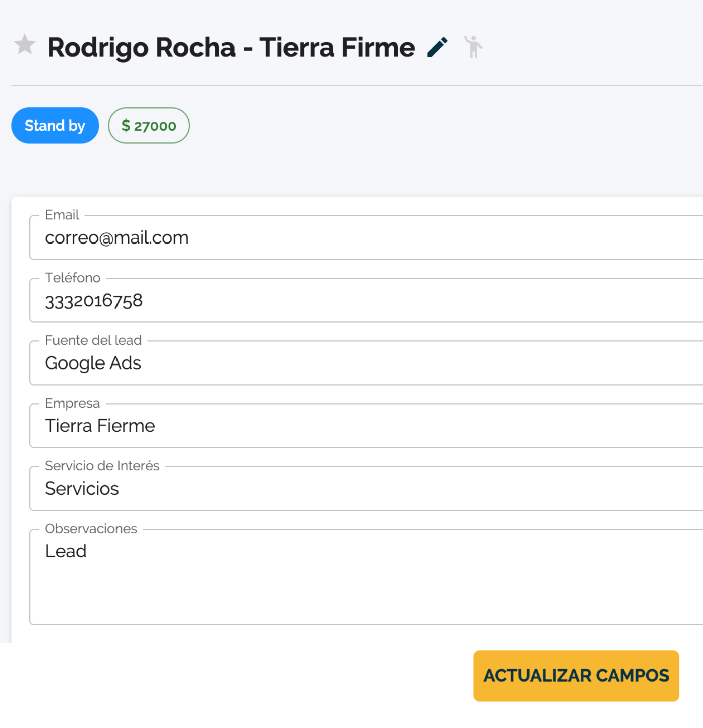Focus the Email field correo@mail.com
Image resolution: width=703 pixels, height=728 pixels.
tap(367, 237)
